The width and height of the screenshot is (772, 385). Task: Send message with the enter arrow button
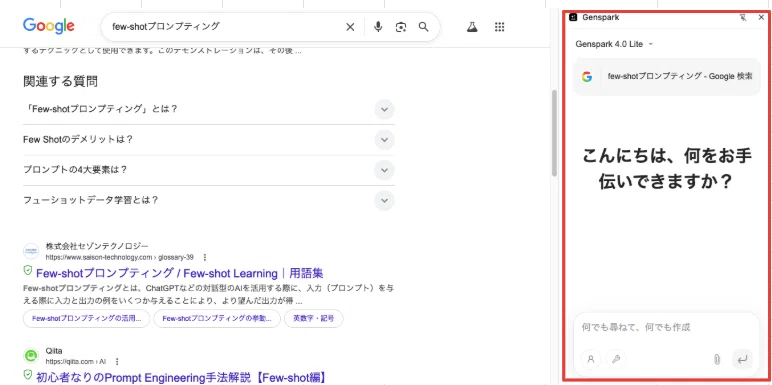742,359
